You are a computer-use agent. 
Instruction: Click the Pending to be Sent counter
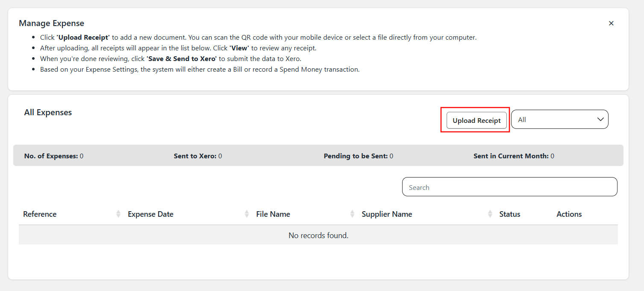358,156
